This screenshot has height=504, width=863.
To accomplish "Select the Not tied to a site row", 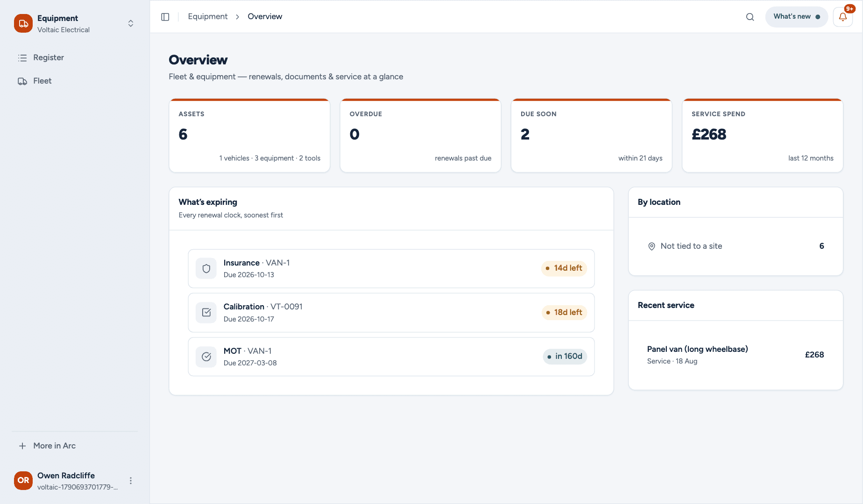I will [x=736, y=246].
